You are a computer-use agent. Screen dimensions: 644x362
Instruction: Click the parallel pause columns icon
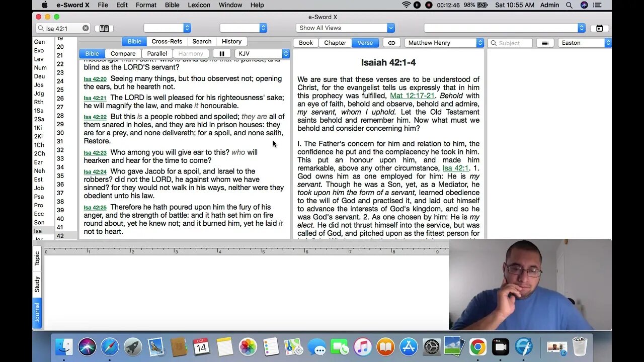(222, 53)
